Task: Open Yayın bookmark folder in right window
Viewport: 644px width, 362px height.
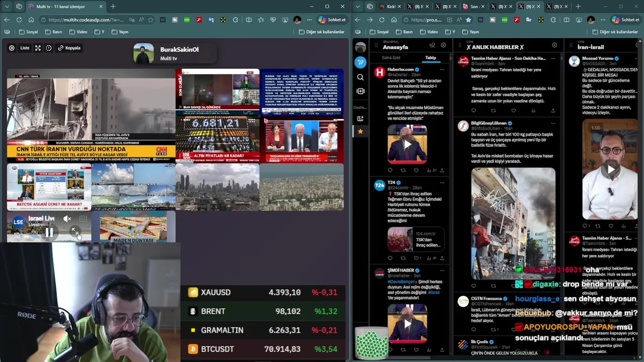Action: coord(470,32)
